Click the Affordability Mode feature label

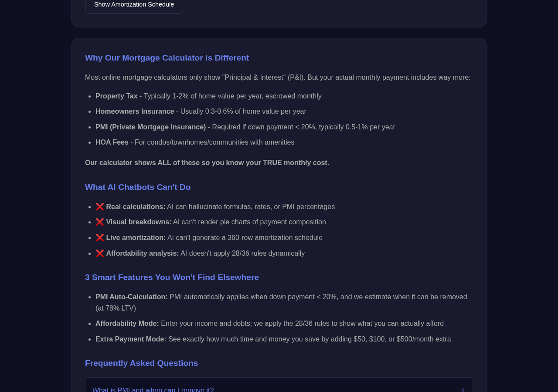[127, 324]
